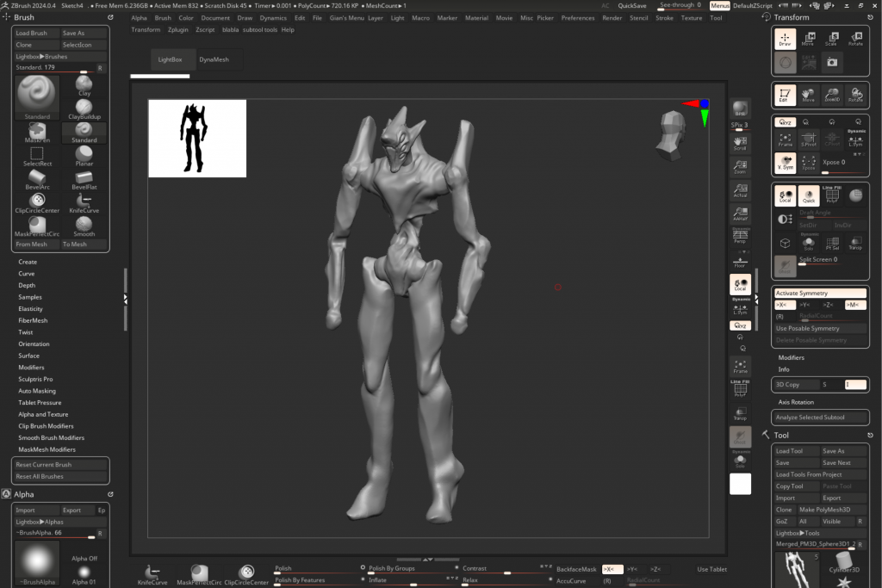Toggle Use Tablet
This screenshot has height=588, width=882.
coord(711,569)
